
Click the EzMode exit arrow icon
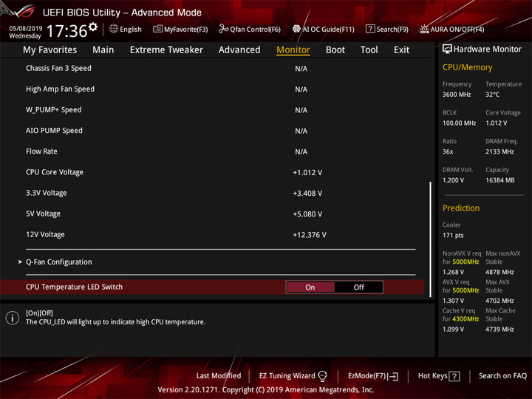pos(393,376)
